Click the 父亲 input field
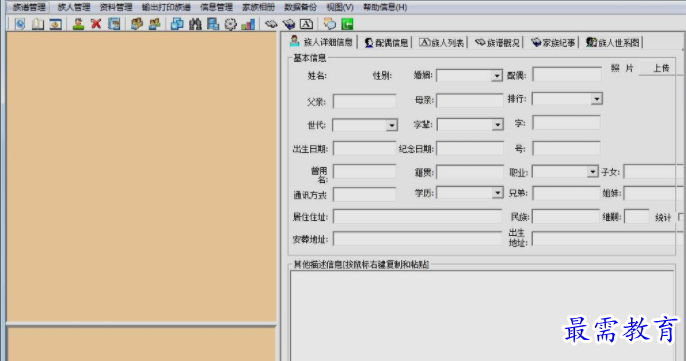Viewport: 686px width, 361px height. pos(364,101)
